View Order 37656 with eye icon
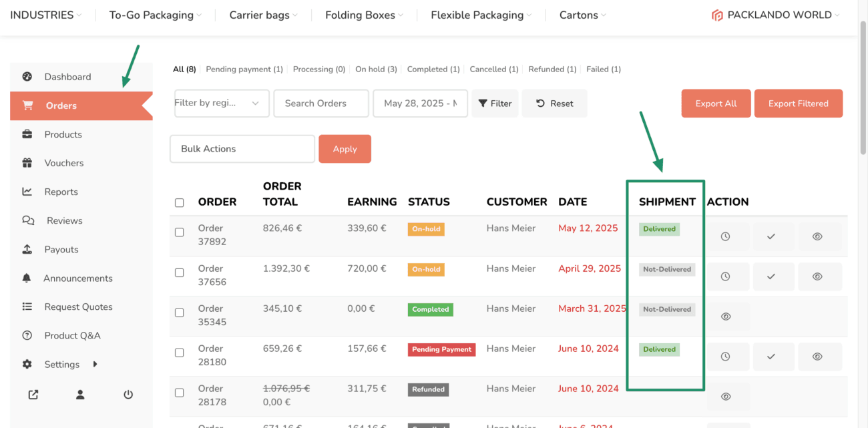868x428 pixels. [817, 276]
